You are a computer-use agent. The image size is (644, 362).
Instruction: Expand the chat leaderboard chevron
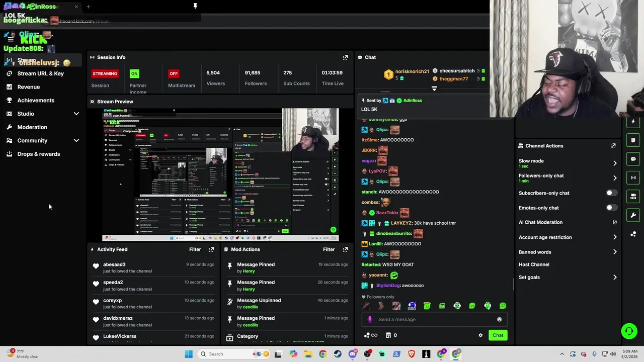tap(434, 88)
